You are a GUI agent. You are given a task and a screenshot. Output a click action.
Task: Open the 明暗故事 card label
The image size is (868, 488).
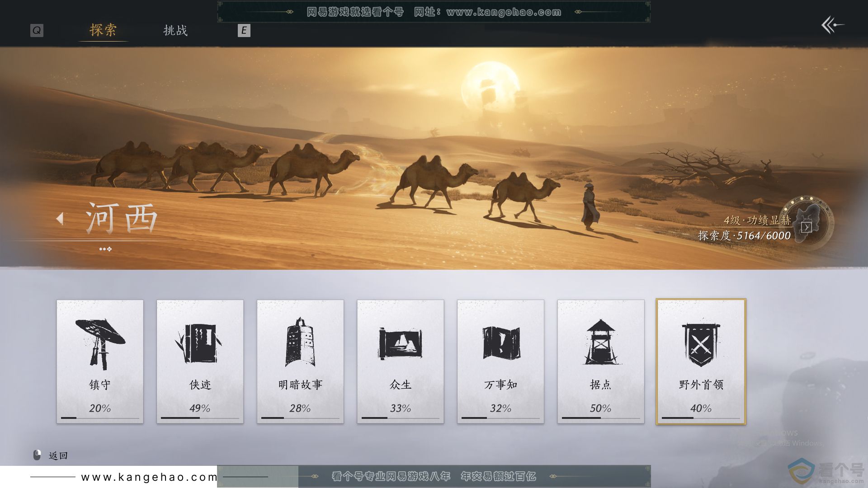coord(300,385)
